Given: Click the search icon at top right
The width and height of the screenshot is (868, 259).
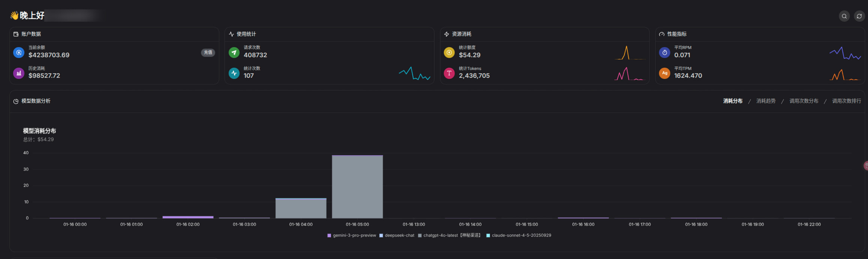Looking at the screenshot, I should point(844,16).
